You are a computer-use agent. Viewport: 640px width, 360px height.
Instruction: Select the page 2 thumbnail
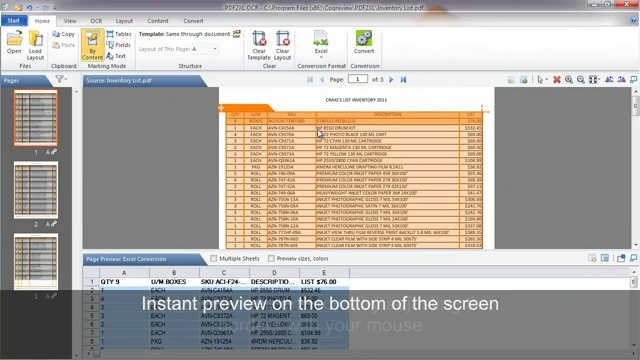tap(36, 190)
